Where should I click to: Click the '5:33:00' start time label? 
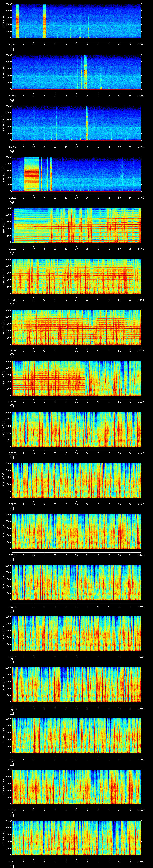coord(12,606)
